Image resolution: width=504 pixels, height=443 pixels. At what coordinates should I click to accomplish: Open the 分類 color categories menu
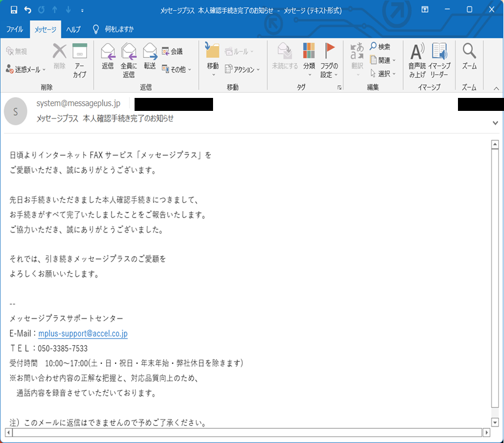click(309, 60)
